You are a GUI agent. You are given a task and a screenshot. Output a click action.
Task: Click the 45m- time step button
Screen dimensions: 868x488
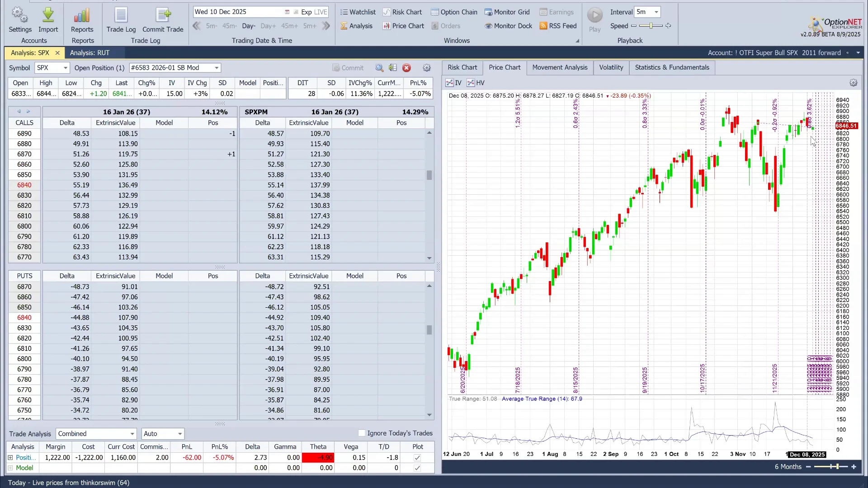(230, 26)
